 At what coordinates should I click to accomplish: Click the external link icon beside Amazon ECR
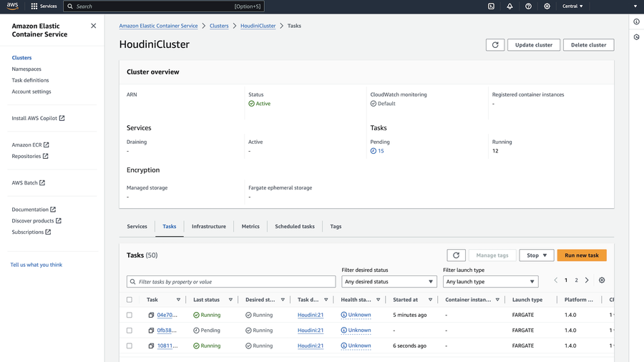(47, 145)
